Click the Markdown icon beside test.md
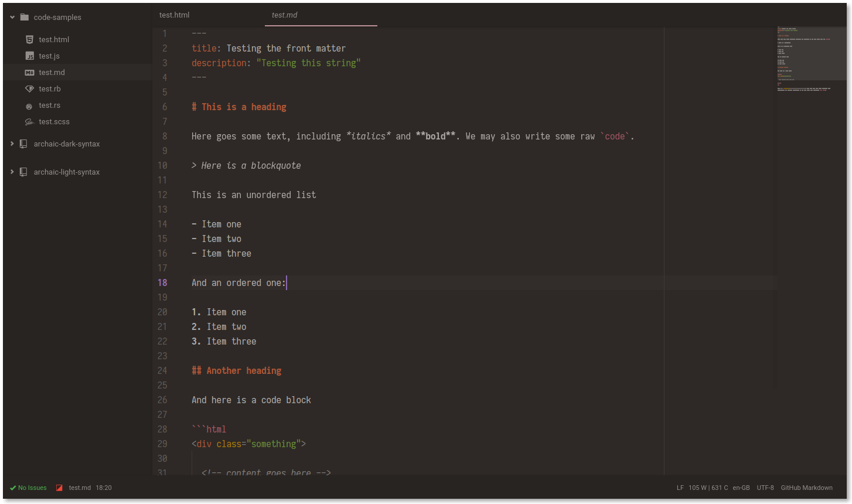The image size is (852, 504). (x=29, y=72)
